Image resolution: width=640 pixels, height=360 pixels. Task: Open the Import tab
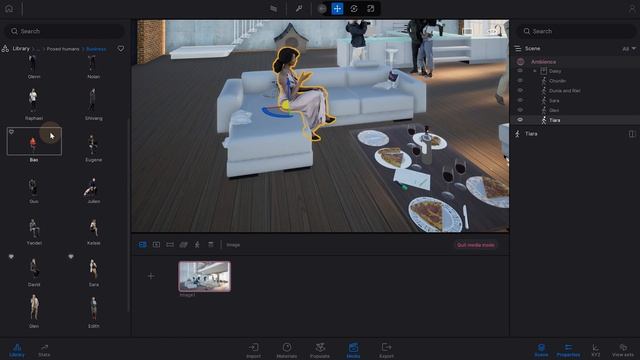pos(253,350)
